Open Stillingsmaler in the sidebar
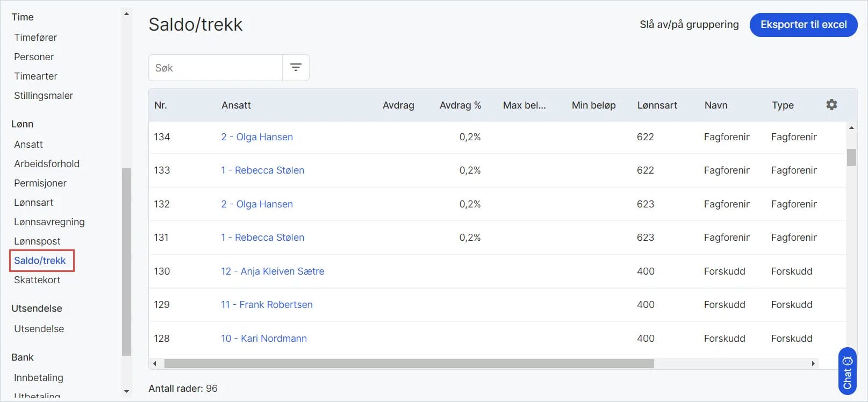This screenshot has width=868, height=402. click(x=44, y=96)
